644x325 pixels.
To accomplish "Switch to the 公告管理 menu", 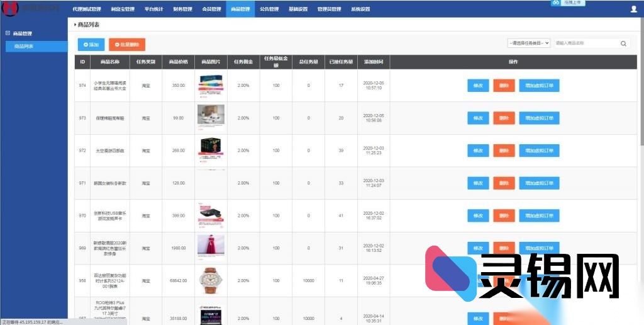I will click(269, 9).
